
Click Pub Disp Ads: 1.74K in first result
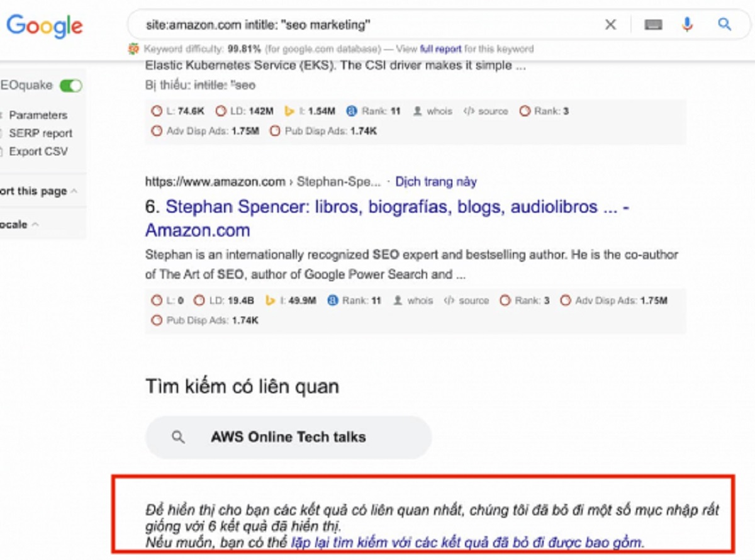pos(323,131)
